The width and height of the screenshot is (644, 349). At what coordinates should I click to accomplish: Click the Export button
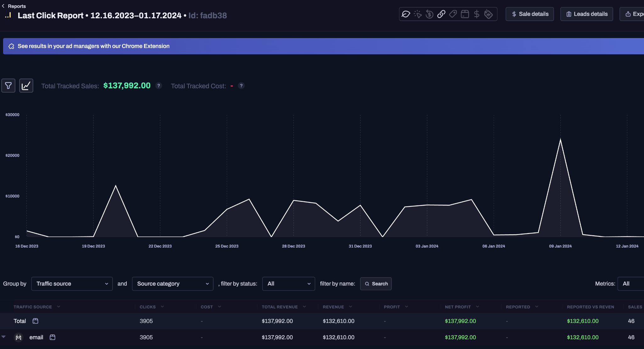[632, 14]
